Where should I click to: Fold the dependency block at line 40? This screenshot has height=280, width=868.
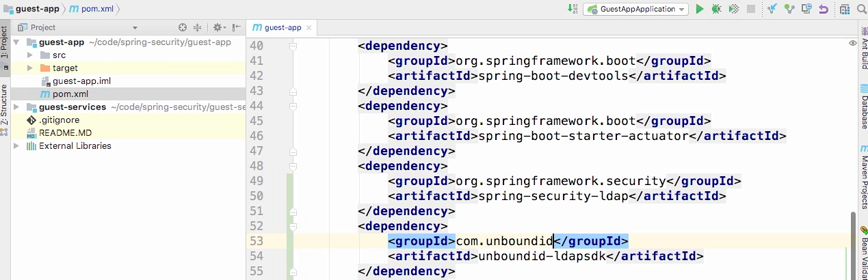click(x=293, y=46)
